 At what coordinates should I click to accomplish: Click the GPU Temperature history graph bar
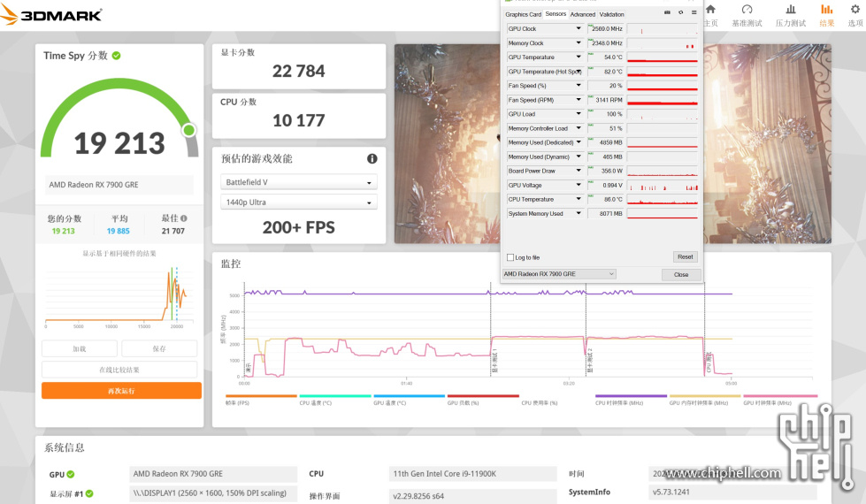(663, 57)
